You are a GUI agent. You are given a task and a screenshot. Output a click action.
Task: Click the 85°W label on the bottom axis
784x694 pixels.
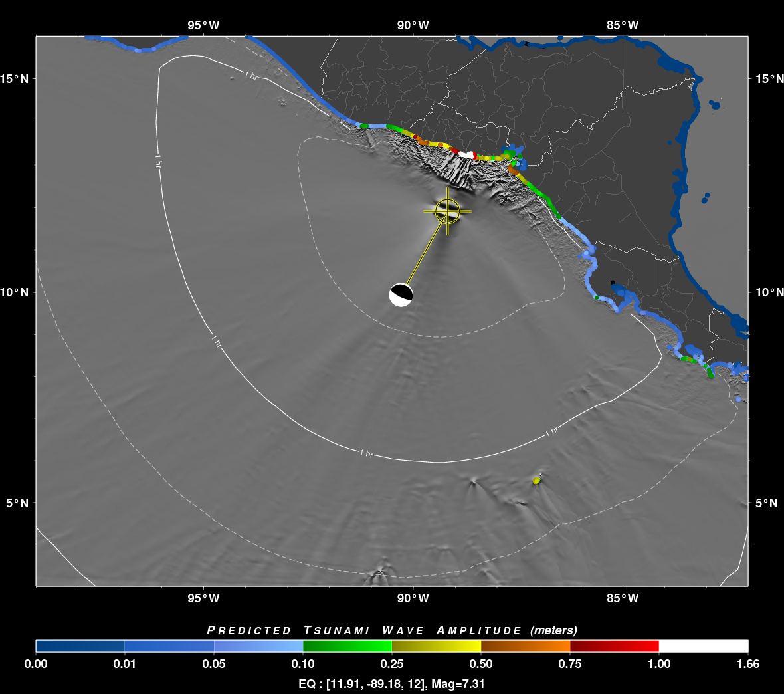[x=623, y=598]
